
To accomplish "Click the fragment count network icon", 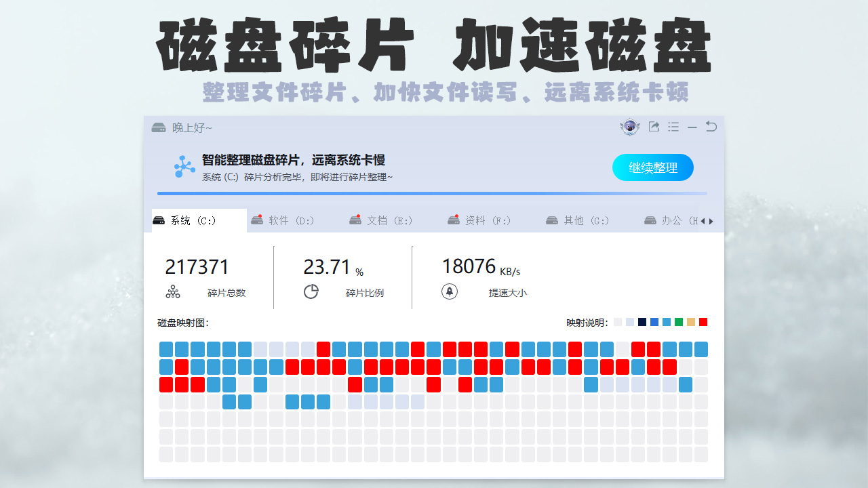I will tap(173, 290).
